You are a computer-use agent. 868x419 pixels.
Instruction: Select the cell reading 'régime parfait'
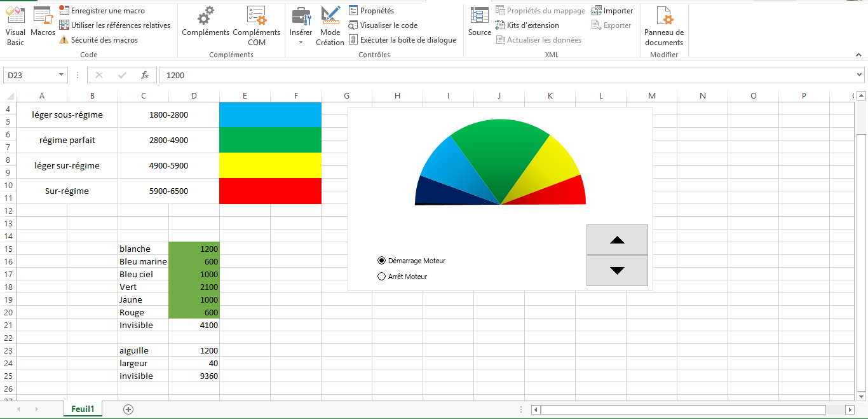[x=67, y=140]
